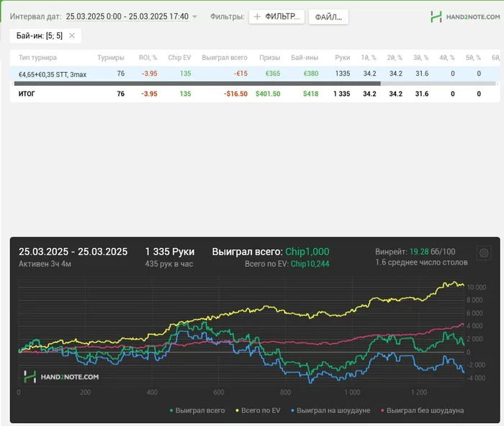The width and height of the screenshot is (504, 426).
Task: Remove the Бай-ин [5; 5] filter chip
Action: click(x=72, y=35)
